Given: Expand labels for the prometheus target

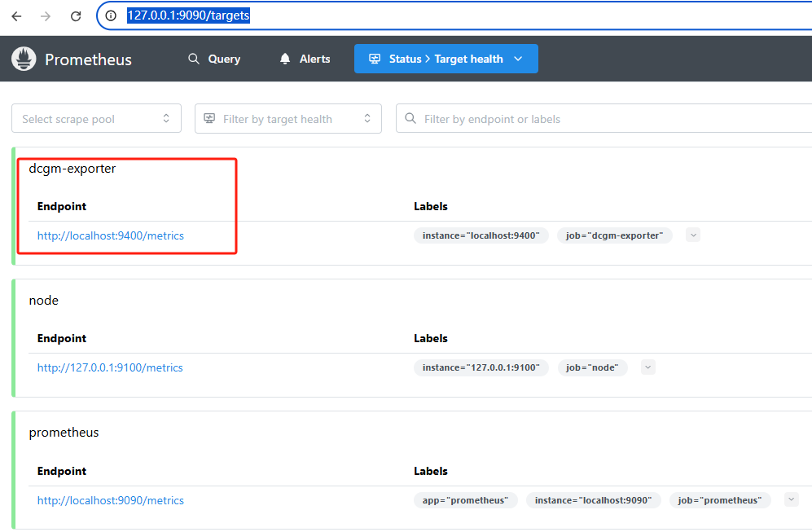Looking at the screenshot, I should pos(791,499).
